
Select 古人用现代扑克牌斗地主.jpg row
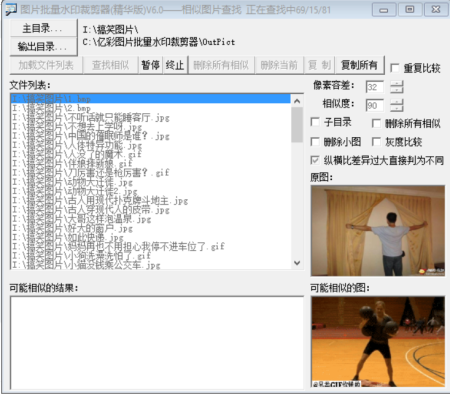coord(151,201)
